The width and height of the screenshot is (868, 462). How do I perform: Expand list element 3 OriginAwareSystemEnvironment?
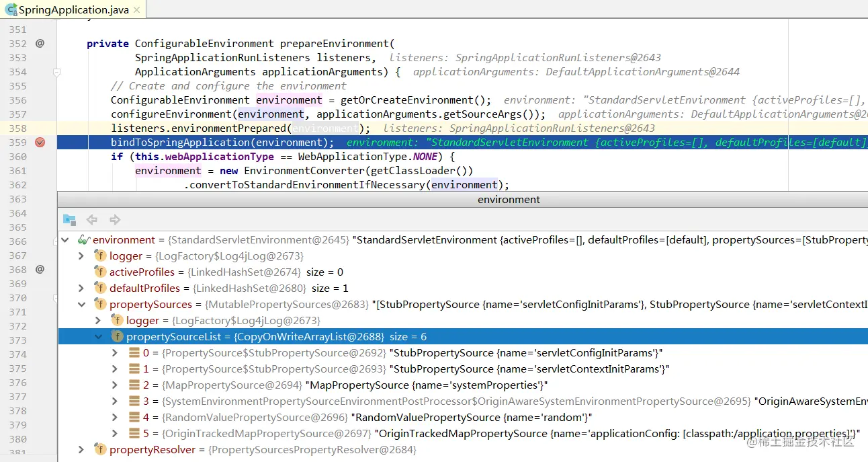[x=115, y=401]
